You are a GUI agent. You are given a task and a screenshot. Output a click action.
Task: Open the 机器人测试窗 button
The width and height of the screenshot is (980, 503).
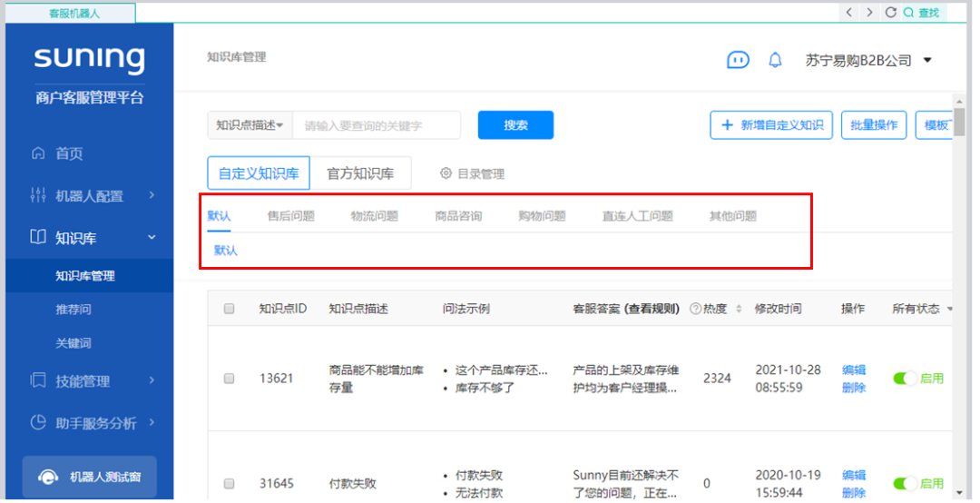point(89,477)
